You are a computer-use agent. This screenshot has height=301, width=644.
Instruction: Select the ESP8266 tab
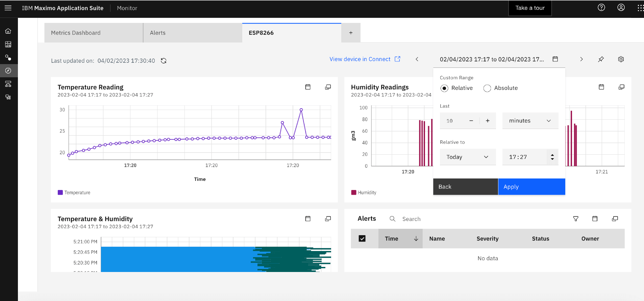click(292, 33)
